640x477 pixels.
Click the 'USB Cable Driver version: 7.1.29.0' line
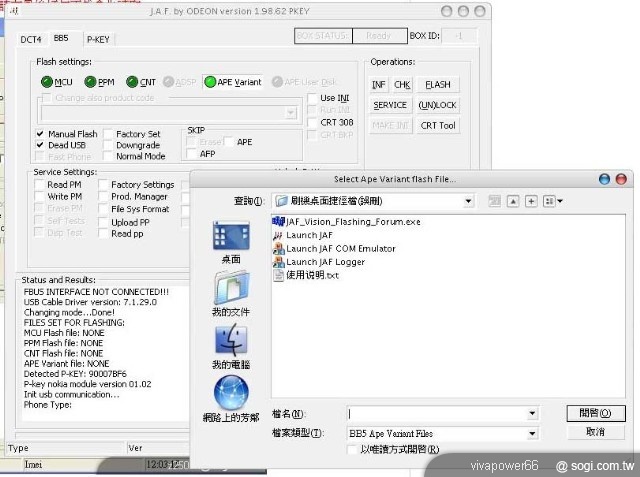[x=90, y=302]
